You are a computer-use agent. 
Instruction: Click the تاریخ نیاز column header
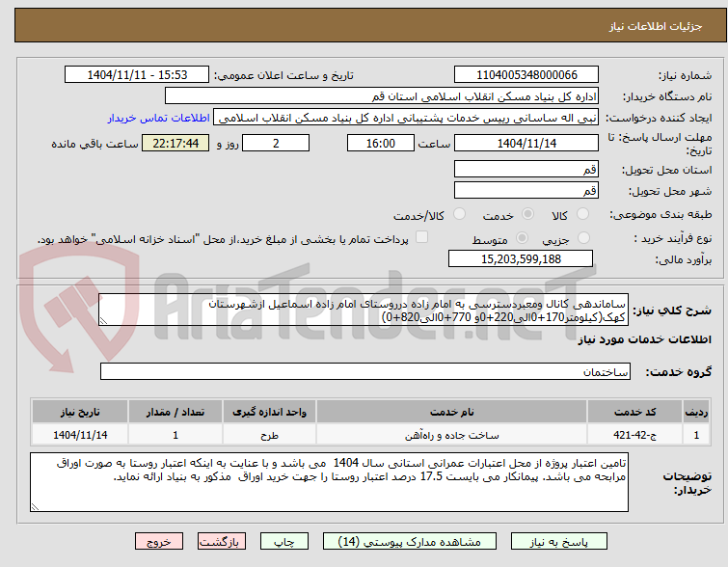(80, 412)
